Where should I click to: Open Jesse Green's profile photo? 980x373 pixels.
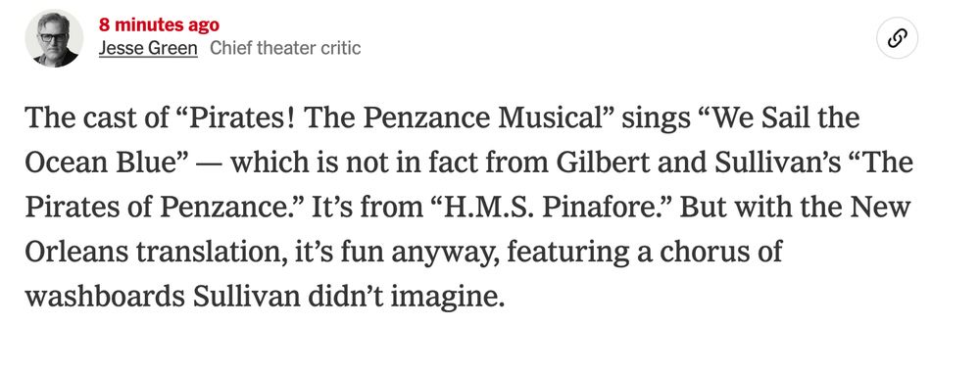pyautogui.click(x=54, y=38)
